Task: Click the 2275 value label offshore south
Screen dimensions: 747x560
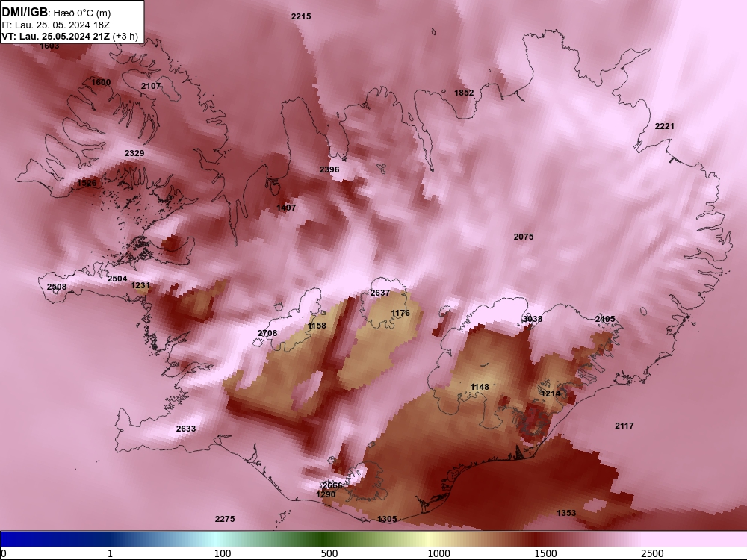Action: click(225, 520)
